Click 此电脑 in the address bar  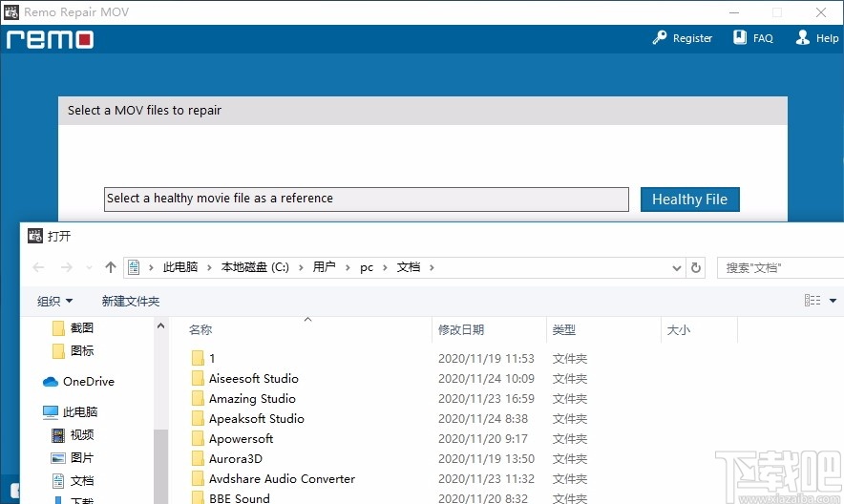coord(180,267)
